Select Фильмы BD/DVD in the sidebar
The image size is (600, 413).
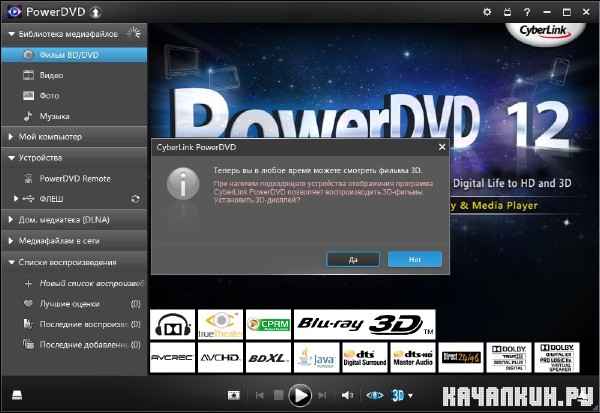click(x=74, y=55)
